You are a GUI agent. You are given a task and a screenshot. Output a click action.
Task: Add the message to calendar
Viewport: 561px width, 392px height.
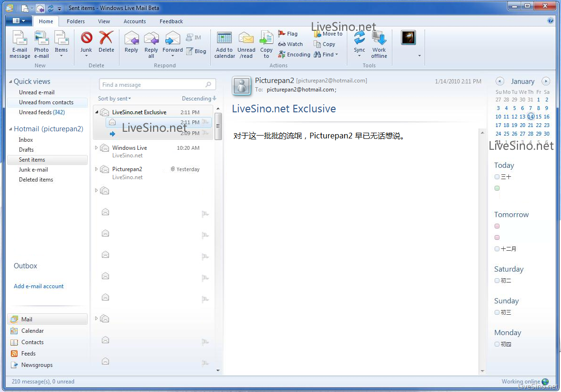224,45
